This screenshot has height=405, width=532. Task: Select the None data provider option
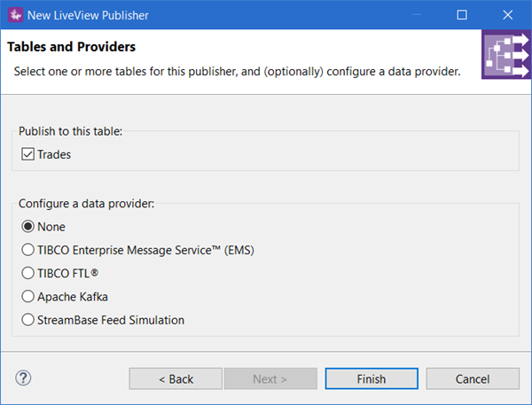[x=27, y=227]
